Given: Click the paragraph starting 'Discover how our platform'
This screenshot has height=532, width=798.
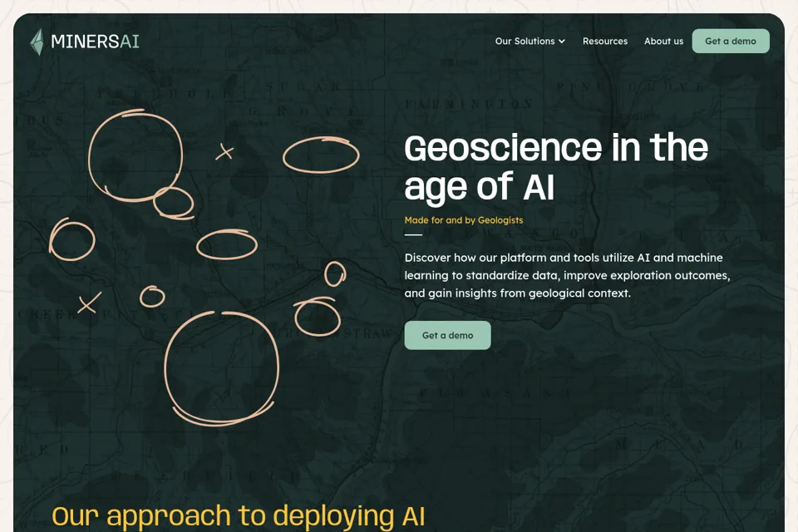Looking at the screenshot, I should click(568, 275).
